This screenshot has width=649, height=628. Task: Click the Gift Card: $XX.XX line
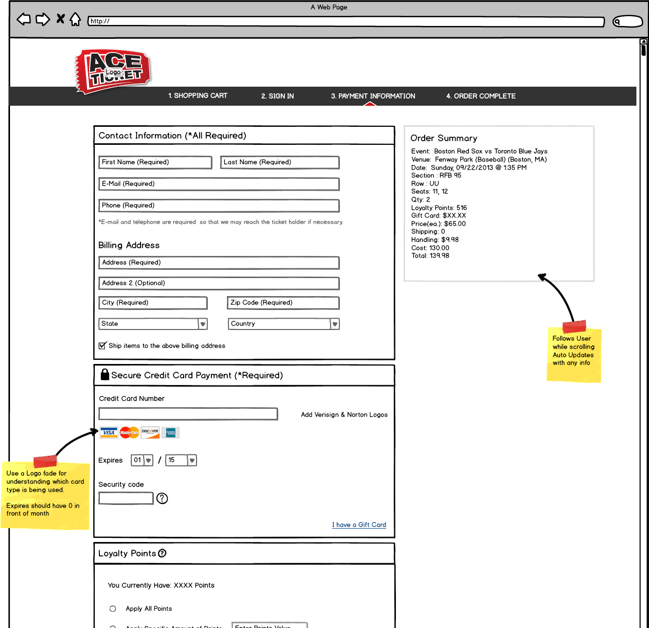click(x=438, y=215)
